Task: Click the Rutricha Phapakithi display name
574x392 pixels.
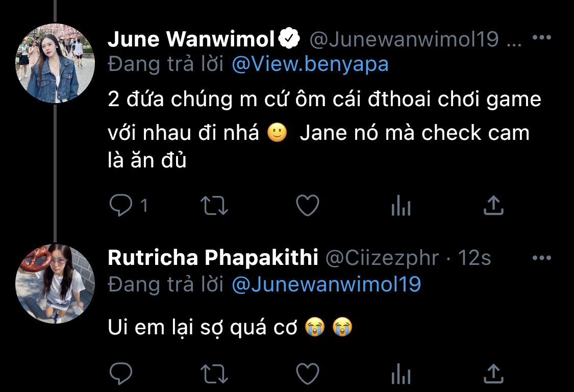Action: [213, 258]
